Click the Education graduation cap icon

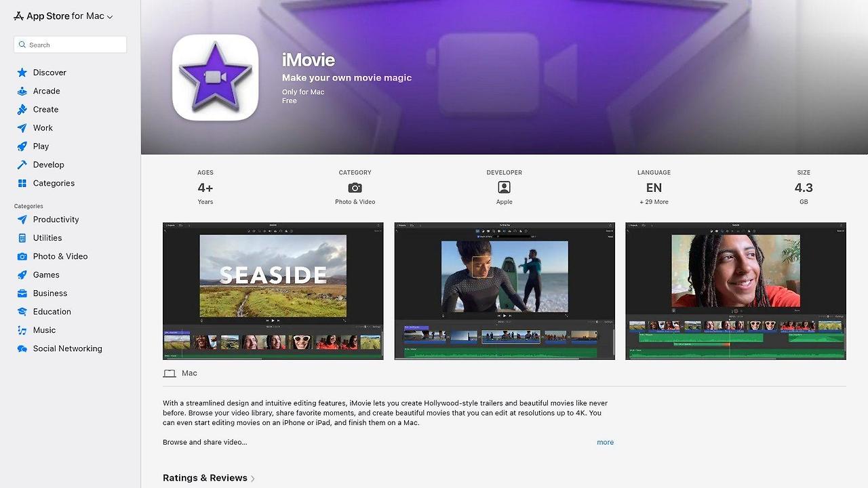point(22,312)
